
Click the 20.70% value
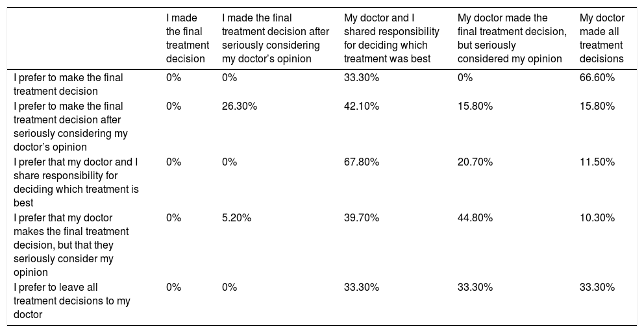(x=475, y=162)
